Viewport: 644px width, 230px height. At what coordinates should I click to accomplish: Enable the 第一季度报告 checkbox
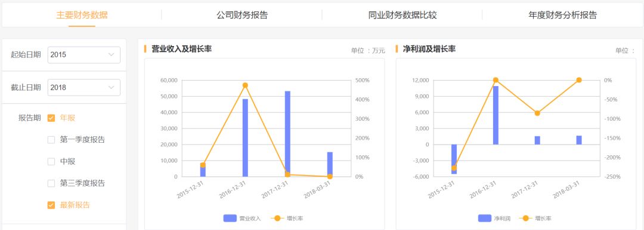pos(51,140)
